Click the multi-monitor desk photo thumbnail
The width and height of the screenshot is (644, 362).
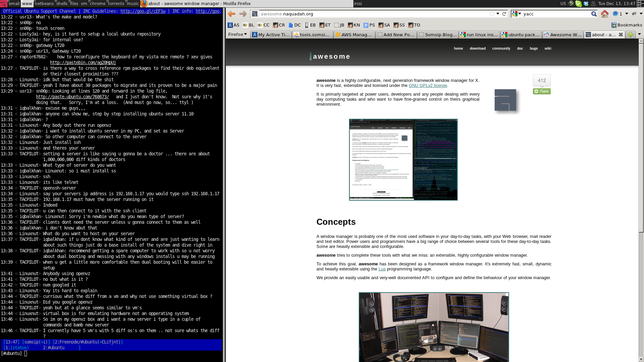tap(434, 327)
